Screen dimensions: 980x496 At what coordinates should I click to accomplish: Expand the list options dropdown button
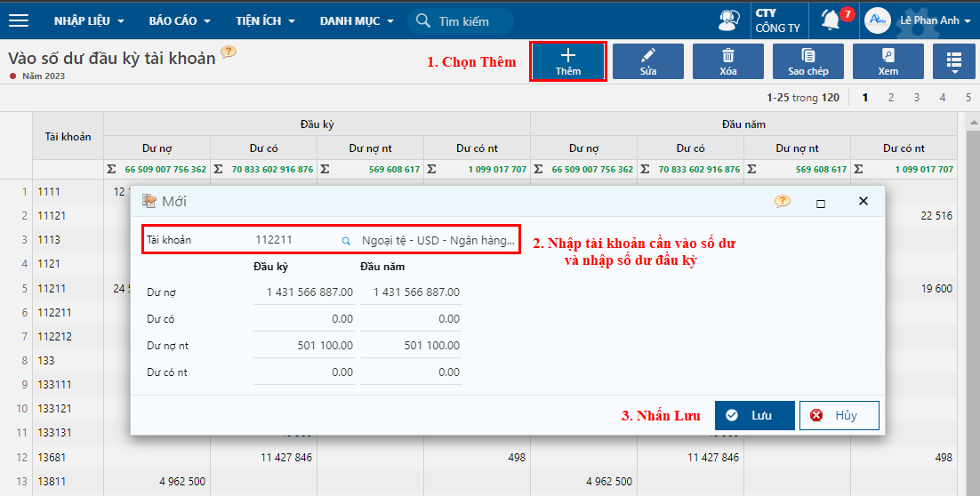[954, 61]
